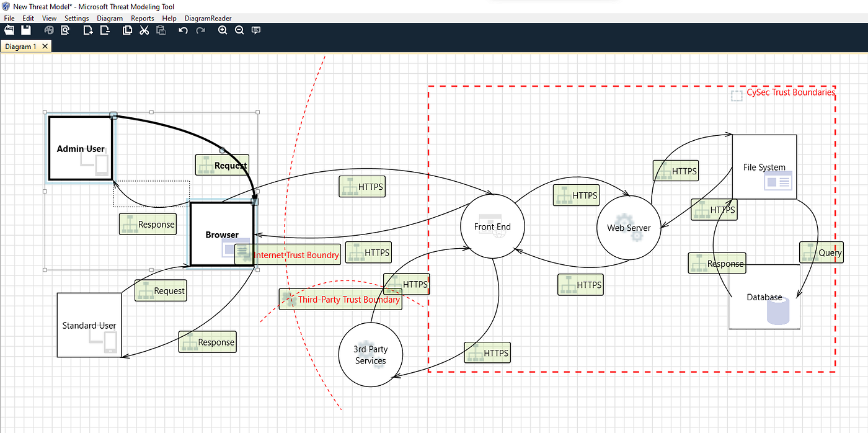Paste from the clipboard
This screenshot has width=868, height=433.
coord(161,29)
